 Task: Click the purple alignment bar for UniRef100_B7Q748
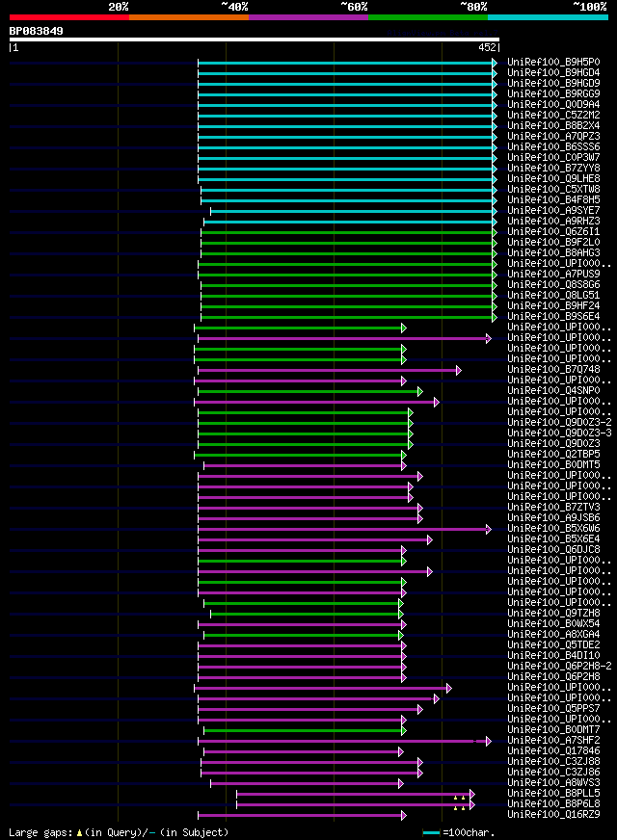point(330,370)
